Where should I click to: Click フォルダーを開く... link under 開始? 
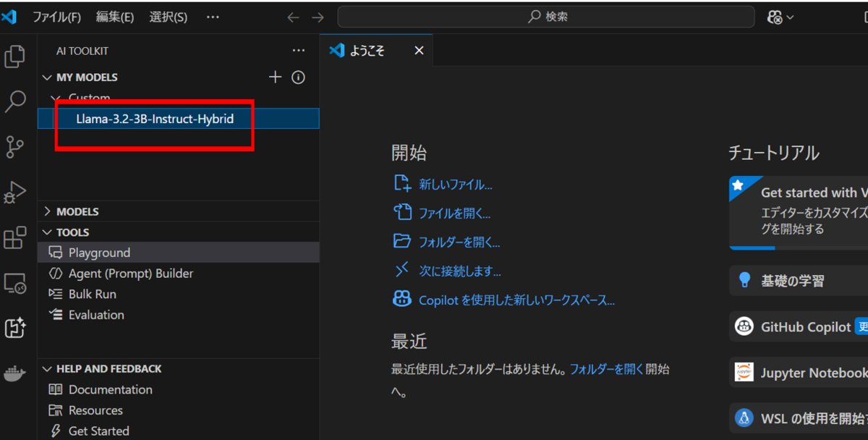[460, 242]
